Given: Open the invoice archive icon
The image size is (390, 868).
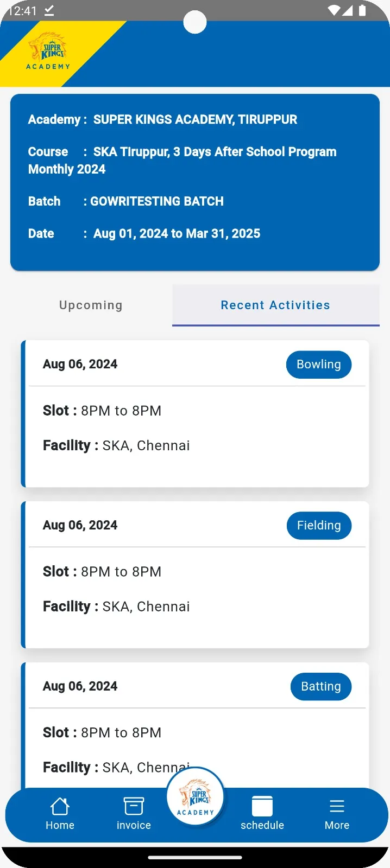Looking at the screenshot, I should click(x=134, y=807).
